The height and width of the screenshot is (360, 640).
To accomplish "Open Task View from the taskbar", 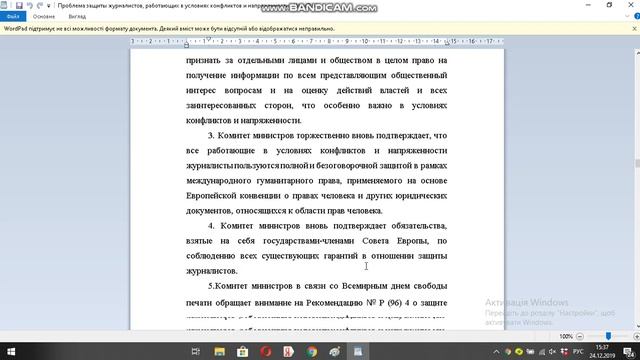I will (196, 351).
